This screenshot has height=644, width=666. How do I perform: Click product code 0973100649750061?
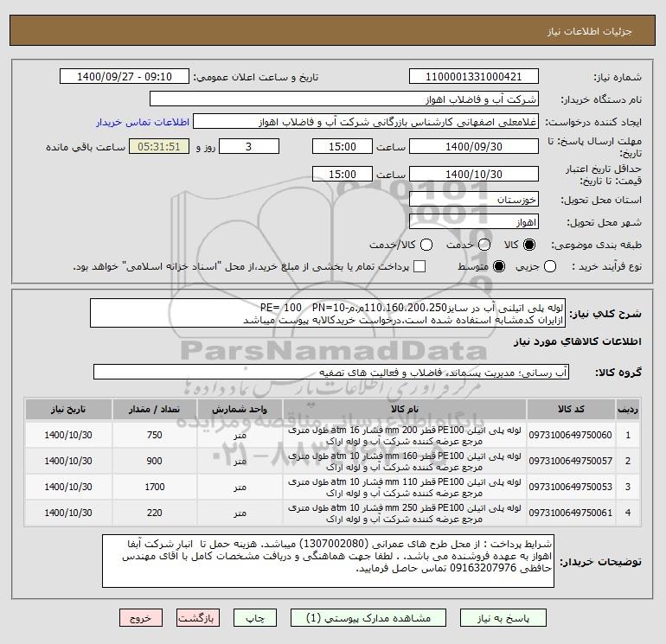pyautogui.click(x=571, y=513)
